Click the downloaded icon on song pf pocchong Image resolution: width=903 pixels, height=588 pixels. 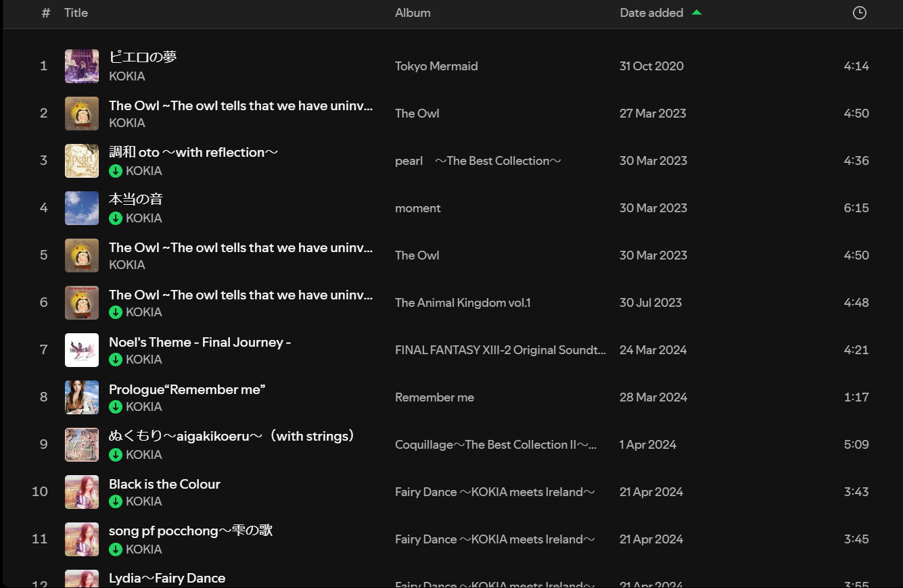coord(116,549)
